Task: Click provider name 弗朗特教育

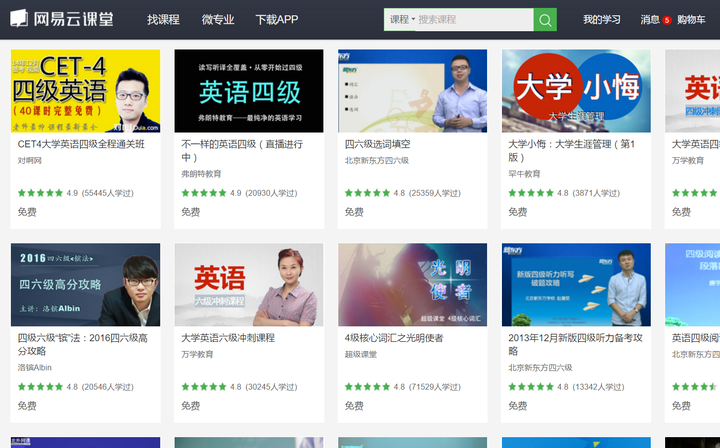Action: [201, 174]
